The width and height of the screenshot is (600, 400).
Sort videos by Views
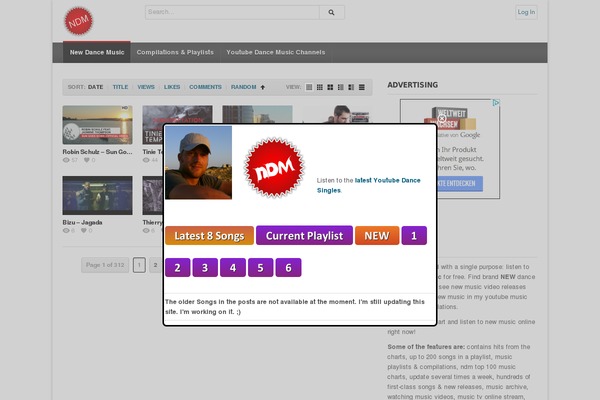pos(146,87)
